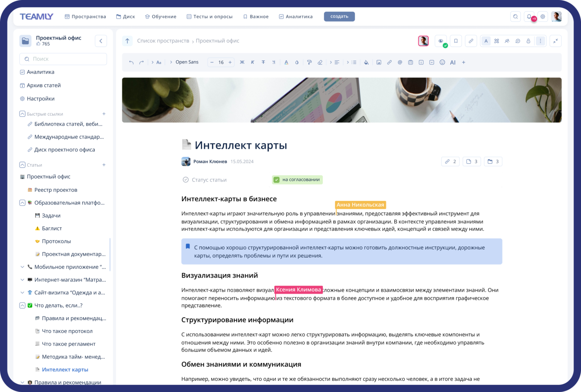Toggle underline formatting (Ч)
Screen dimensions: 581x392
coord(273,62)
